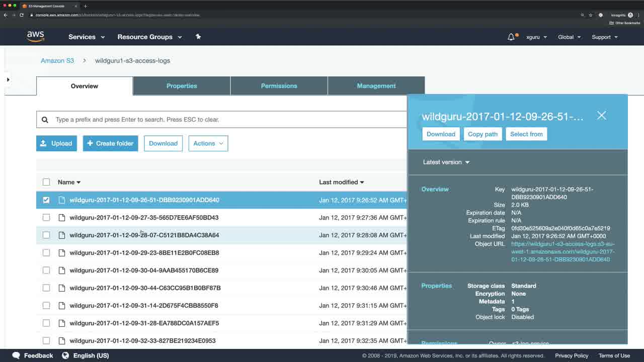Screen dimensions: 644x362
Task: Switch to the Overview tab
Action: [85, 86]
